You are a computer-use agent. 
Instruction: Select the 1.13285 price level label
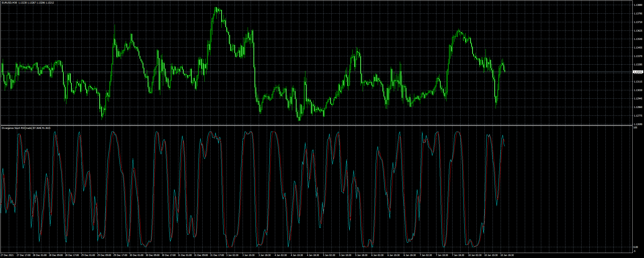[638, 65]
